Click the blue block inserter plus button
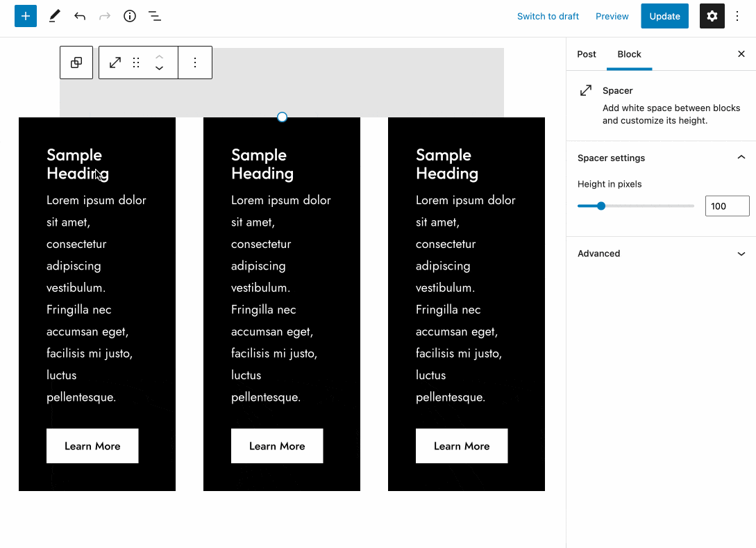Screen dimensions: 756x548 click(26, 16)
